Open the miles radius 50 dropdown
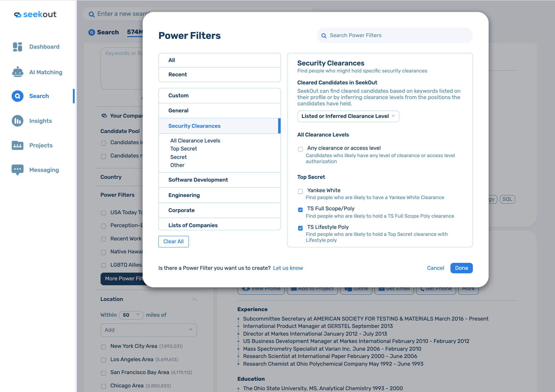The image size is (555, 392). (131, 315)
